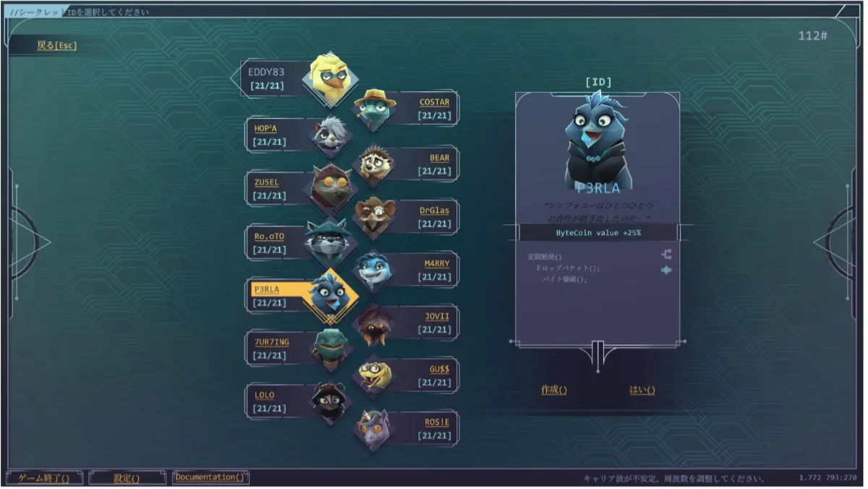Open the Documentation() menu item
This screenshot has width=868, height=489.
click(x=210, y=477)
